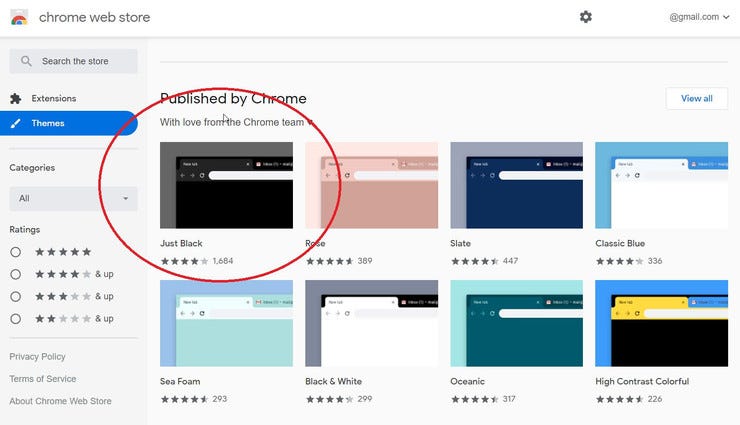Open About Chrome Web Store link
This screenshot has width=740, height=425.
[x=60, y=401]
